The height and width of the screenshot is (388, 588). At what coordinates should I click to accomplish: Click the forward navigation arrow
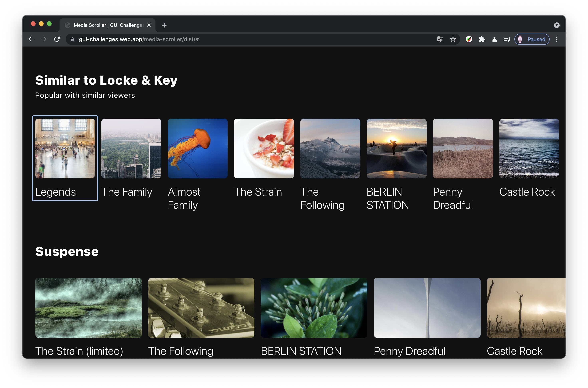[x=44, y=39]
